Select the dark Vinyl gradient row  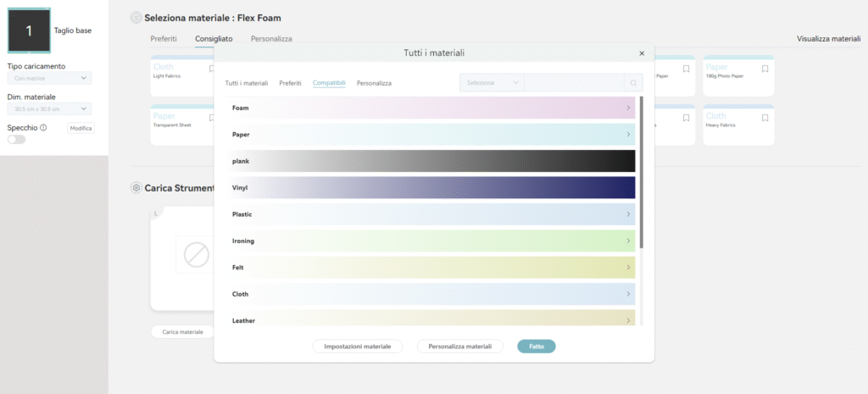(432, 188)
